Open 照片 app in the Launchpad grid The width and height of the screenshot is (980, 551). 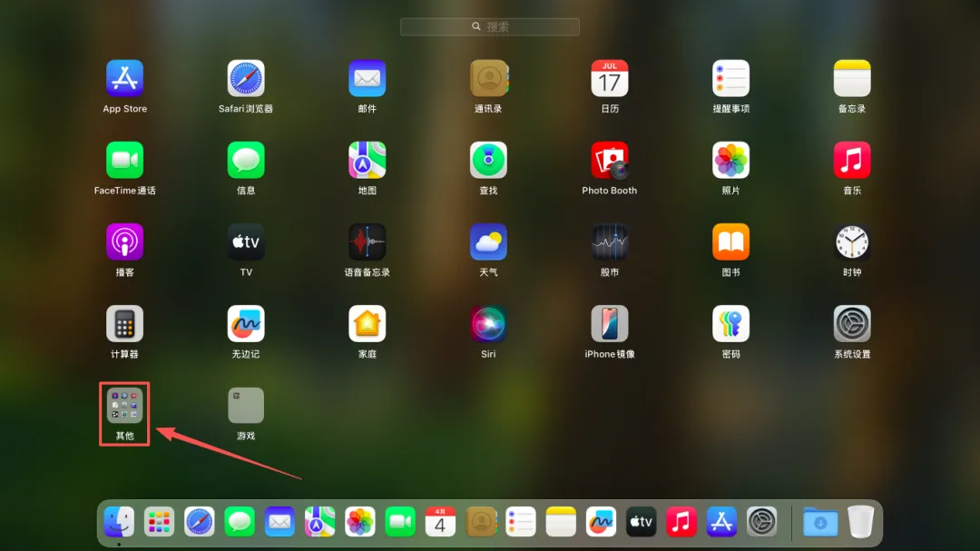730,160
